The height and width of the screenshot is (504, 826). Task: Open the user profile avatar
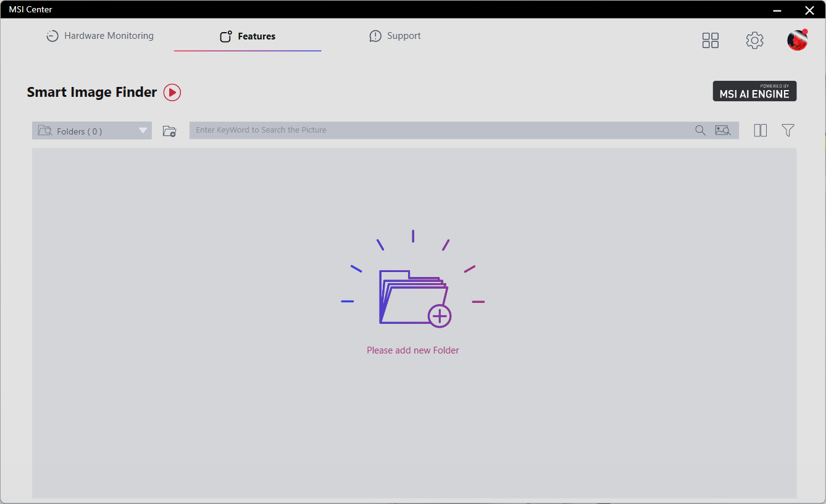pos(797,40)
